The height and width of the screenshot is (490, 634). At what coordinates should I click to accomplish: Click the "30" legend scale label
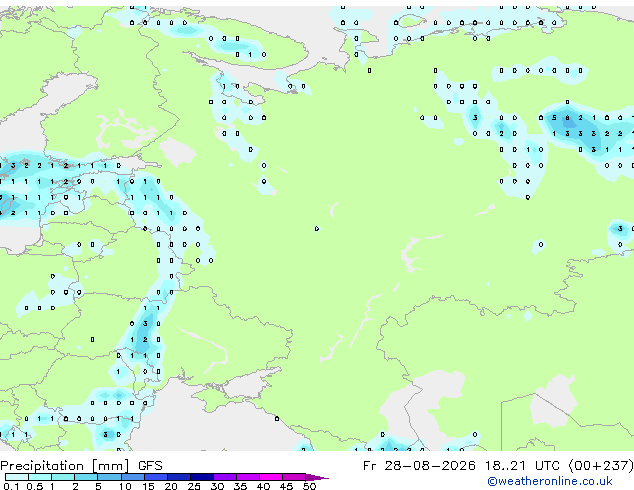pos(217,486)
